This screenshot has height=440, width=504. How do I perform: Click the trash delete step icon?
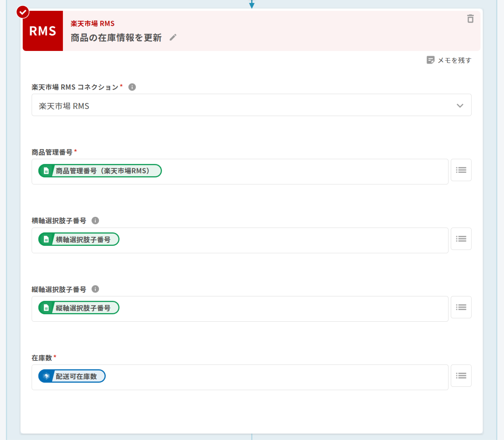470,19
